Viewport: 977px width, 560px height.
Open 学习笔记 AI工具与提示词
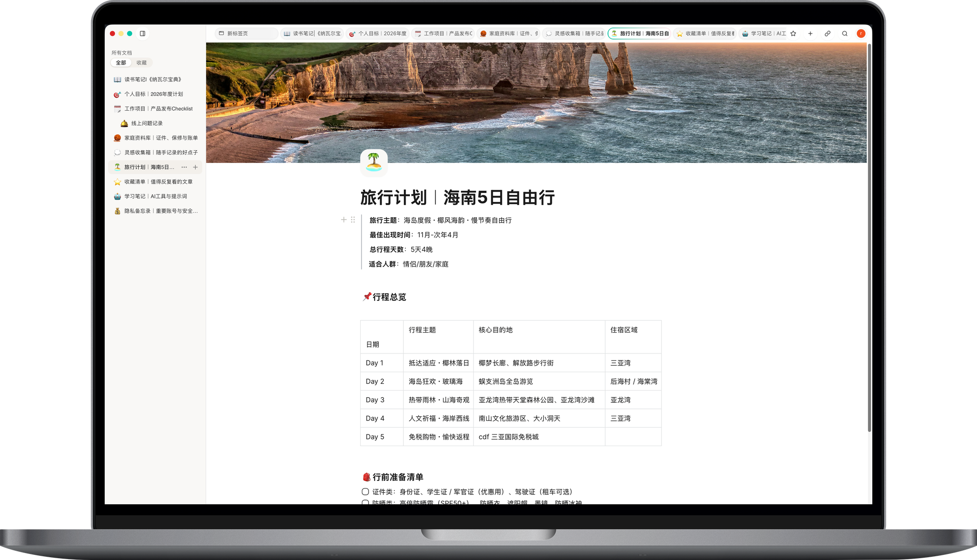155,196
